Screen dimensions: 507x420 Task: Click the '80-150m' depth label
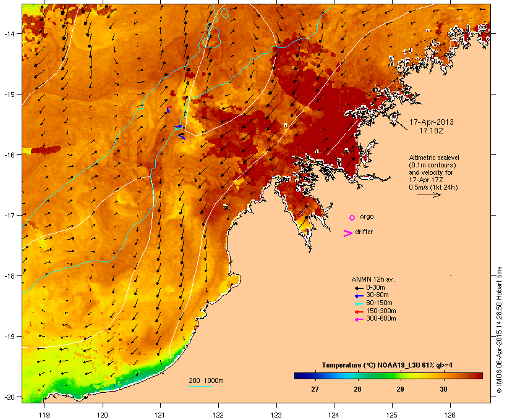(379, 303)
